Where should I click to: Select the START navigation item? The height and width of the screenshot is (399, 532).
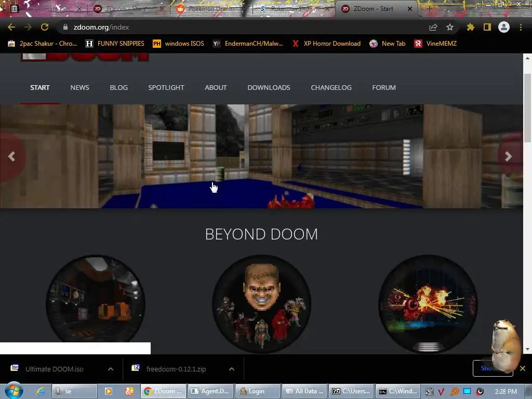coord(39,87)
